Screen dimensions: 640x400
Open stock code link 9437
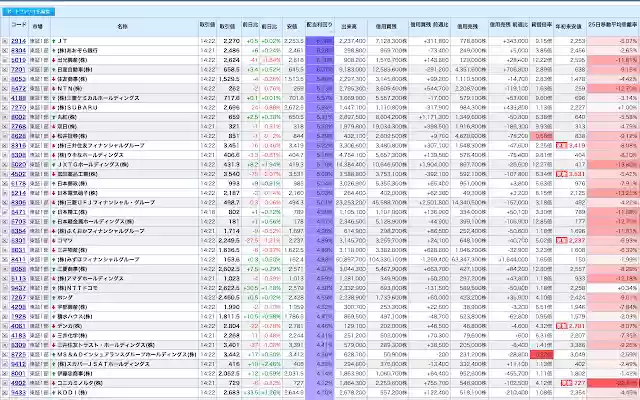point(18,288)
